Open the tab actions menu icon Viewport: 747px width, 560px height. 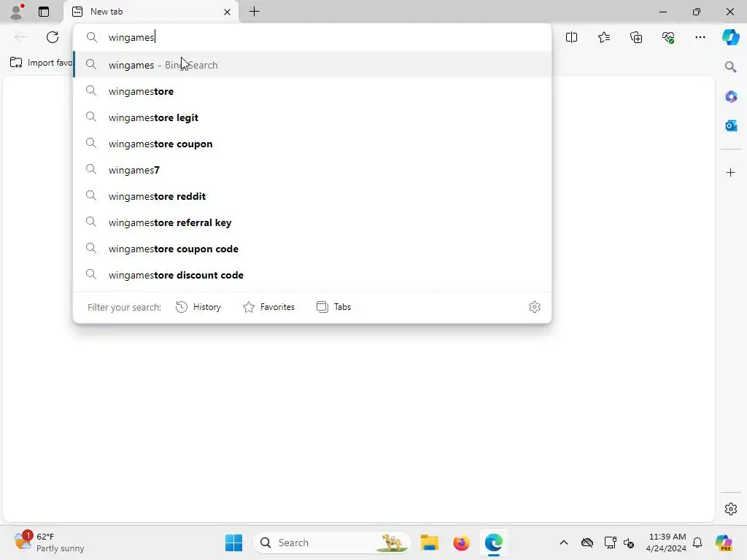click(x=44, y=12)
